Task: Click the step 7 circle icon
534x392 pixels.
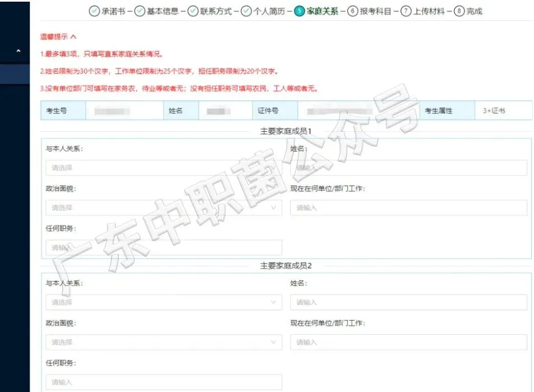Action: coord(406,11)
